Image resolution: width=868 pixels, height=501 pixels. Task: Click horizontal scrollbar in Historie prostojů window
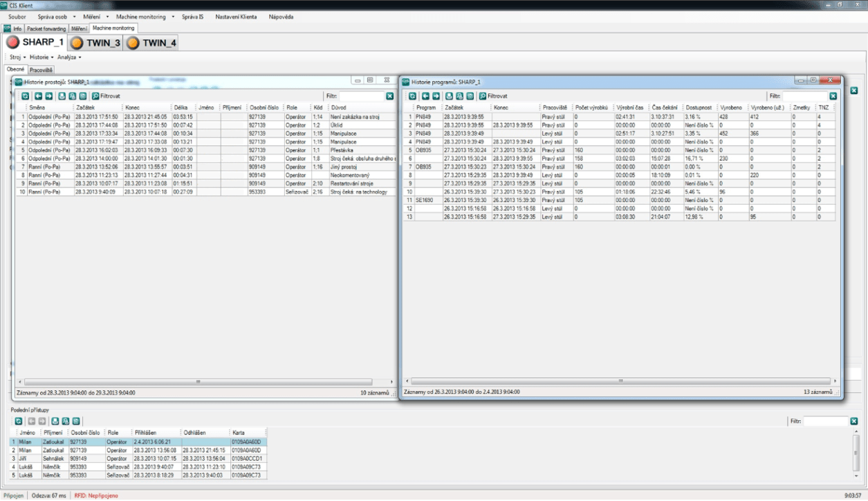[x=198, y=381]
